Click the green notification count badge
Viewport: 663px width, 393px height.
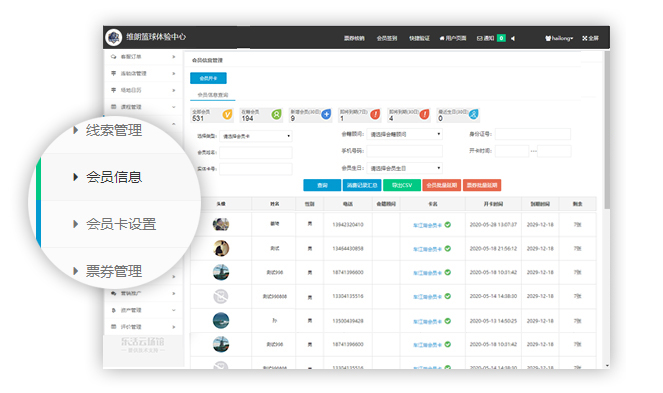point(501,38)
